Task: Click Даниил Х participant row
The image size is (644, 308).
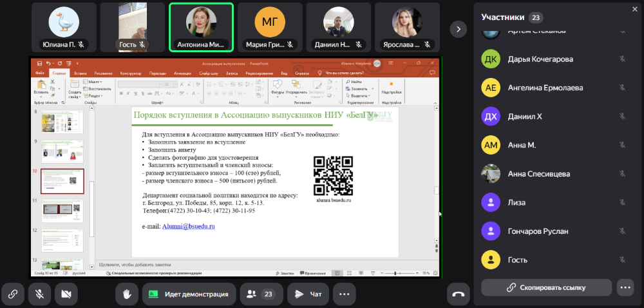Action: click(x=554, y=116)
